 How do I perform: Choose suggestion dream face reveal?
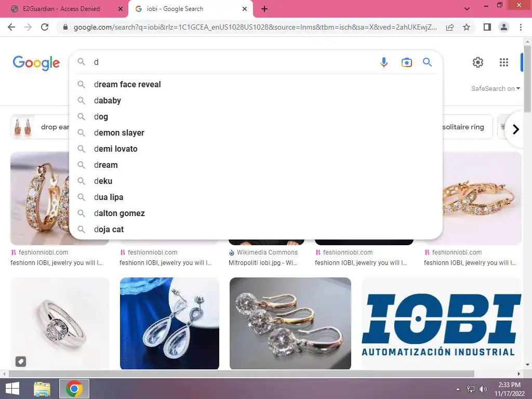coord(256,85)
